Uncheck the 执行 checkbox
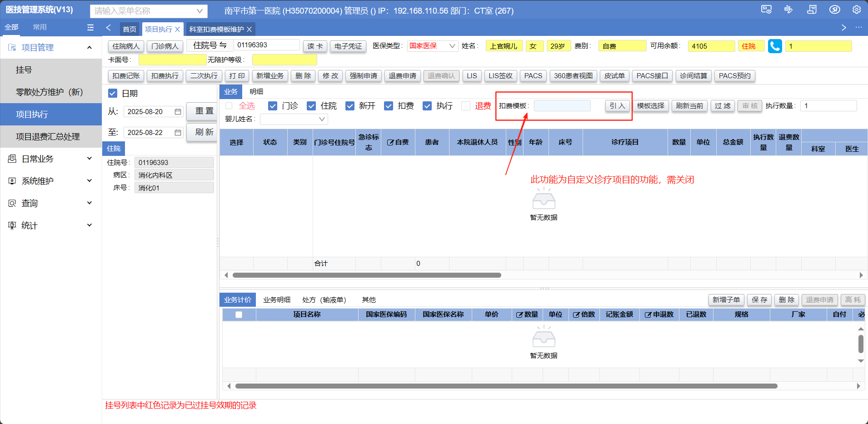This screenshot has height=424, width=868. click(x=427, y=106)
